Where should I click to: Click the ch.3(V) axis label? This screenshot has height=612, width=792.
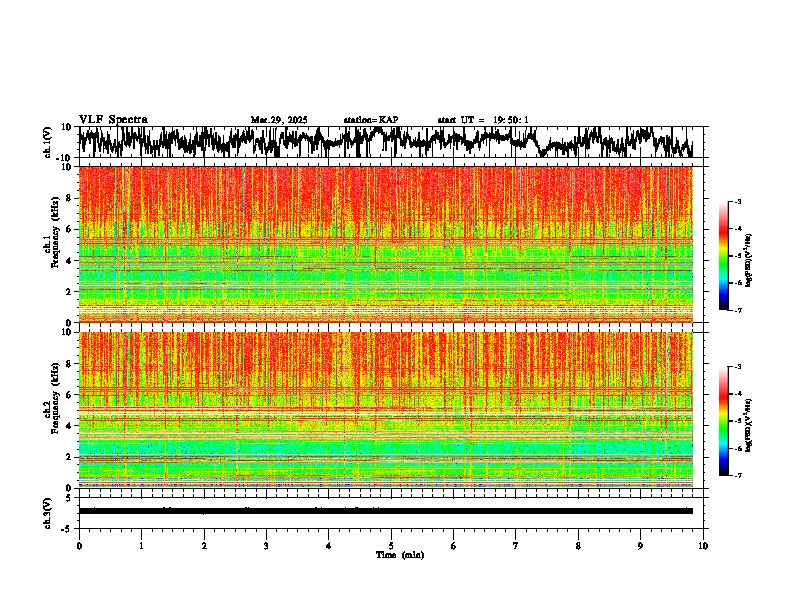click(48, 513)
